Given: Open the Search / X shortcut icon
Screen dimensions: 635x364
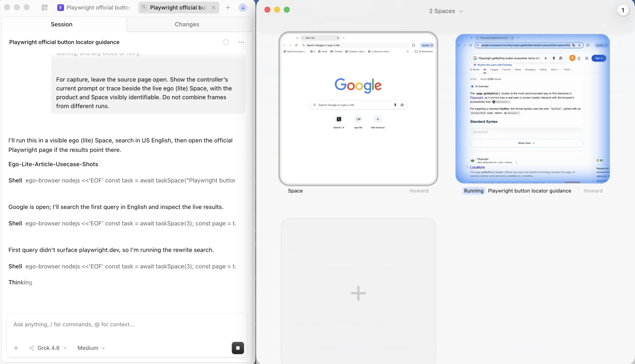Looking at the screenshot, I should point(339,119).
